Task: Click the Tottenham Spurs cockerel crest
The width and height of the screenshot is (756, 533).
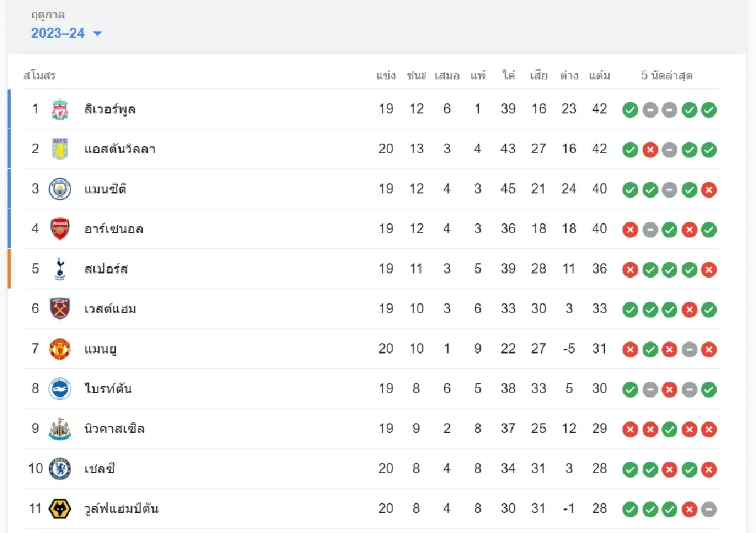Action: tap(60, 269)
